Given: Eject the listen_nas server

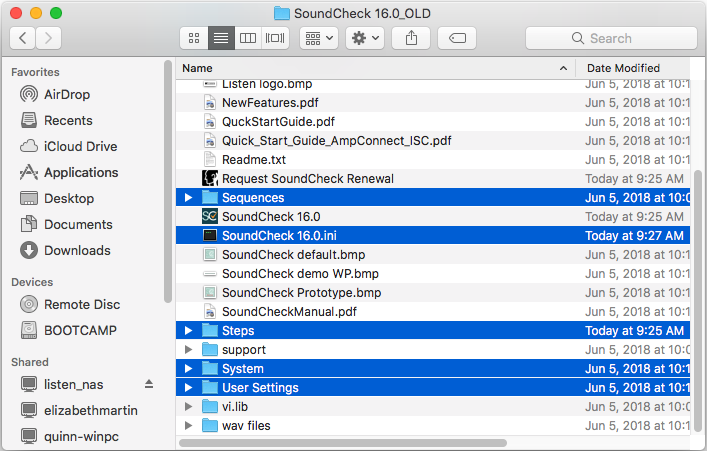Looking at the screenshot, I should [x=149, y=384].
